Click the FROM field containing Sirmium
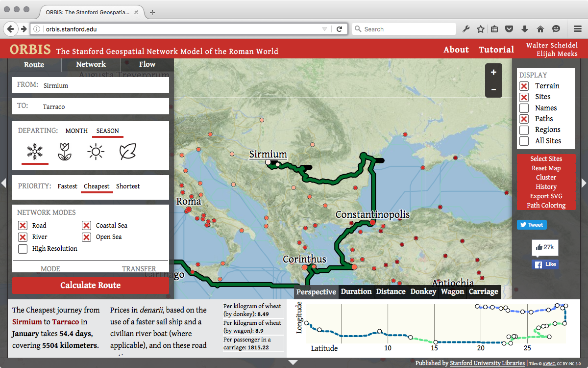This screenshot has width=588, height=368. point(91,85)
